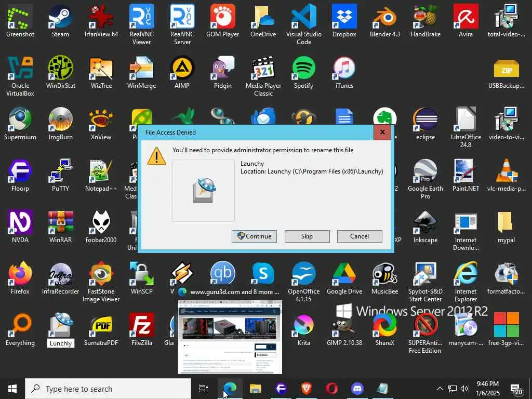Click Continue in File Access Denied dialog
Screen dimensions: 532x399
click(x=254, y=236)
